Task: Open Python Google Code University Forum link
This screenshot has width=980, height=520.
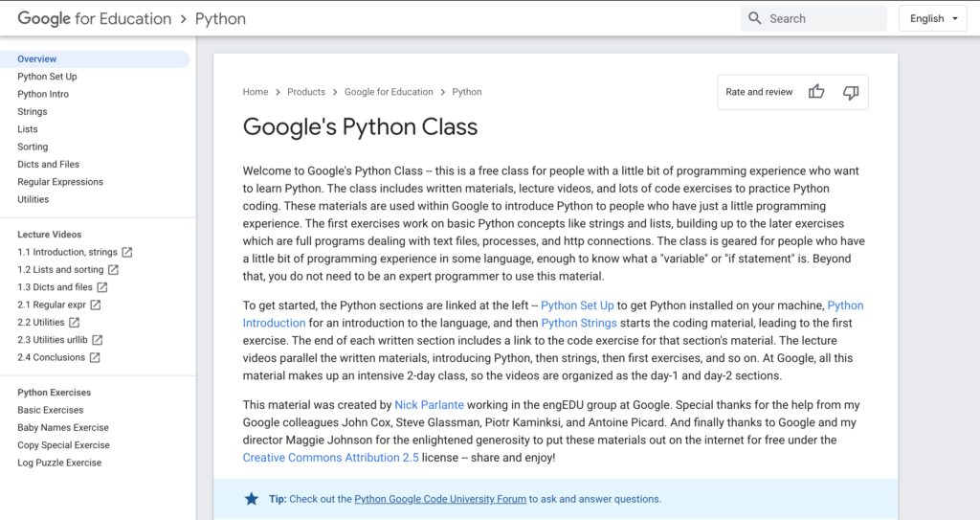Action: [x=440, y=499]
